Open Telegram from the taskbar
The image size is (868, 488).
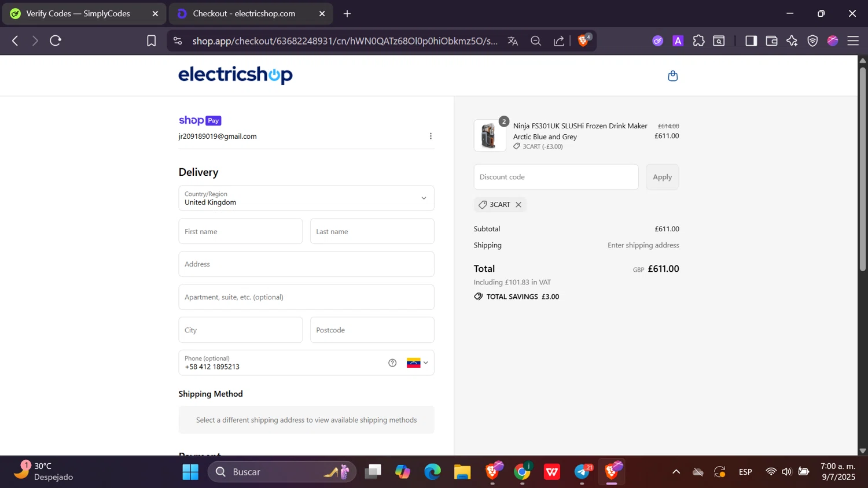583,472
